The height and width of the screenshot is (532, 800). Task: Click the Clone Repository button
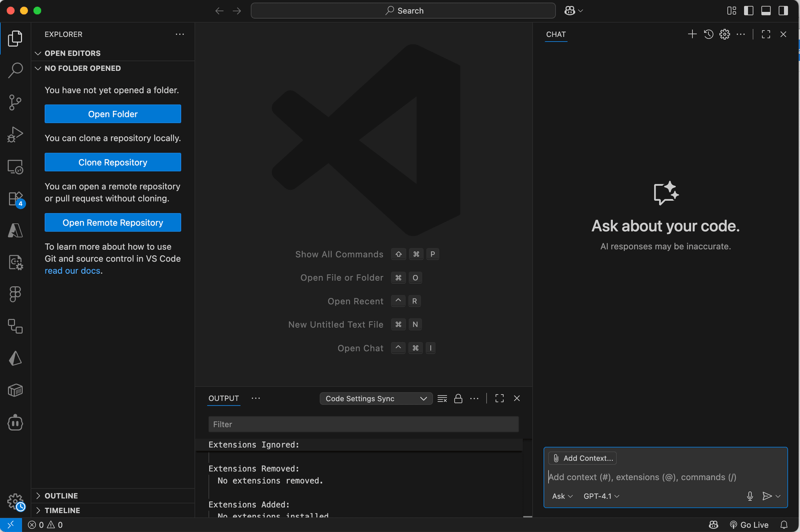pyautogui.click(x=112, y=162)
